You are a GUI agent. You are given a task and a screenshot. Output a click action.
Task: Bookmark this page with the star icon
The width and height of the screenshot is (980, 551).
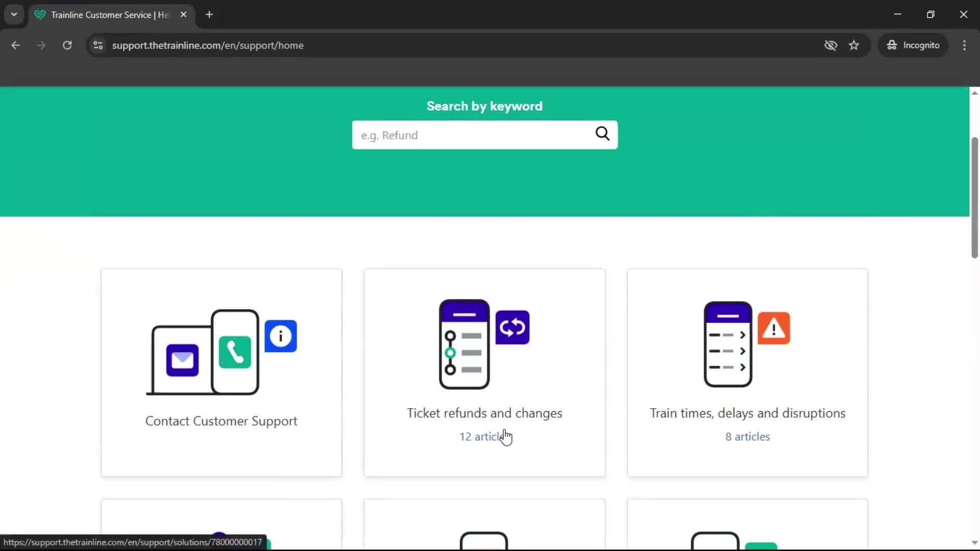(854, 45)
